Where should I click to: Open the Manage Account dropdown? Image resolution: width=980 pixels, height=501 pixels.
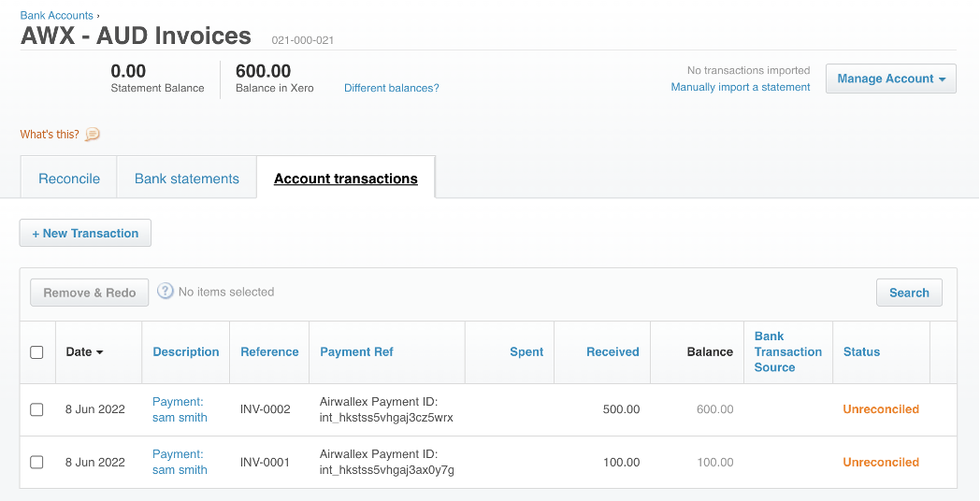click(890, 79)
